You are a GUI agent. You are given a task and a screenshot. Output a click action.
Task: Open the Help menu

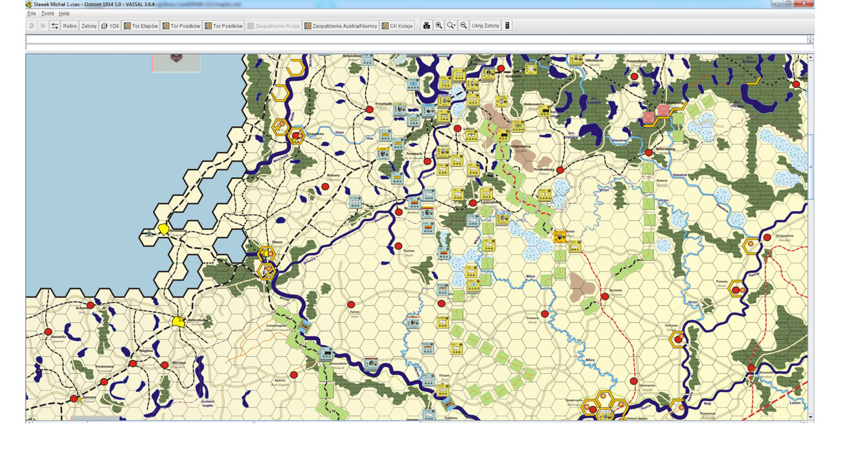coord(64,14)
